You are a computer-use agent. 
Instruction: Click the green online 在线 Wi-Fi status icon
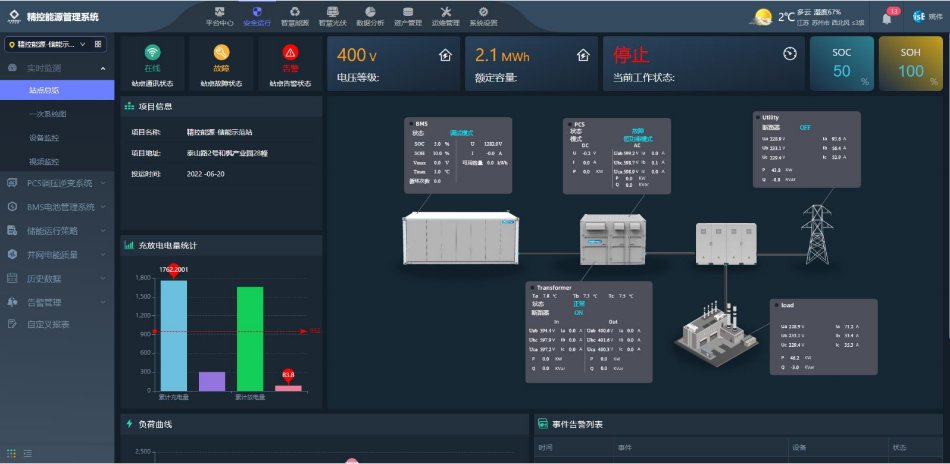(153, 53)
